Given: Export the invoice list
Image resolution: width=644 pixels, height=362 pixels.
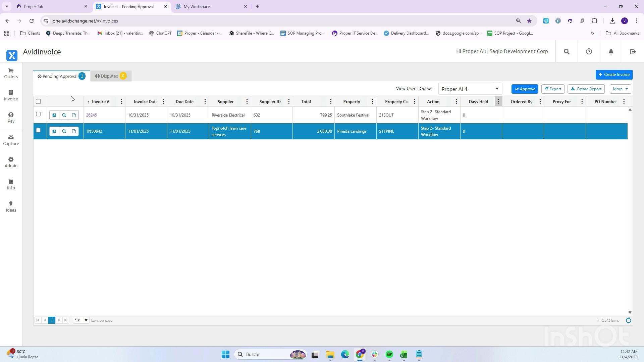Looking at the screenshot, I should point(553,89).
